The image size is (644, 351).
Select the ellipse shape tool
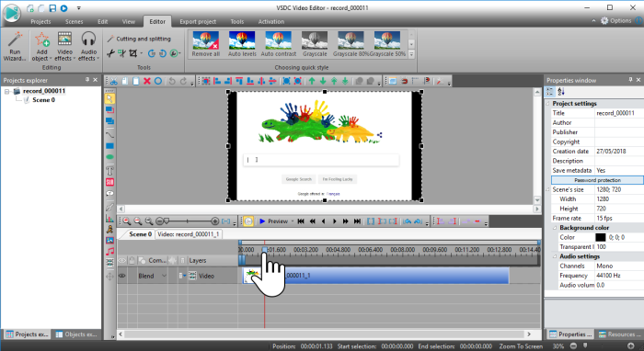point(109,157)
